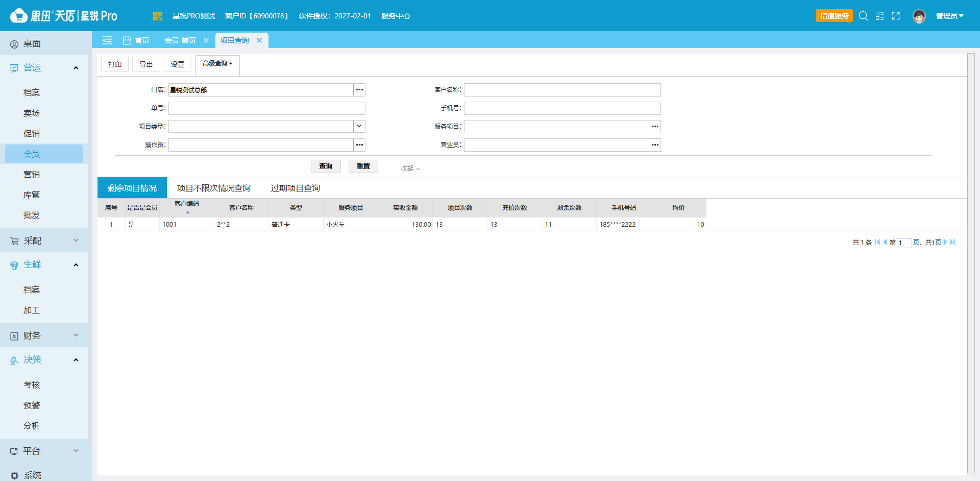Focus the 客户名称 input field
This screenshot has height=481, width=980.
tap(562, 90)
